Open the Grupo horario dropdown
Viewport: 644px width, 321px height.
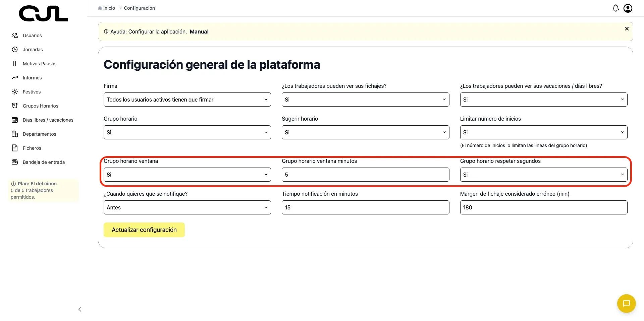[x=187, y=132]
